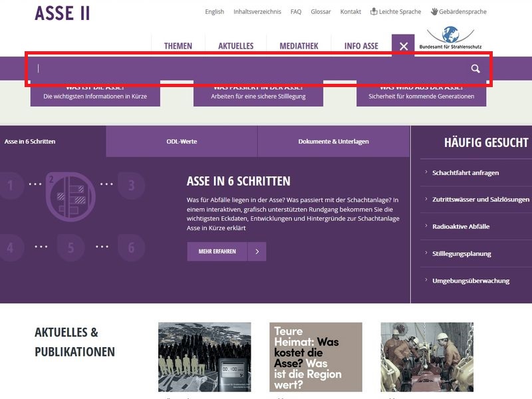Open the dosimeter crowd image thumbnail

pyautogui.click(x=205, y=357)
